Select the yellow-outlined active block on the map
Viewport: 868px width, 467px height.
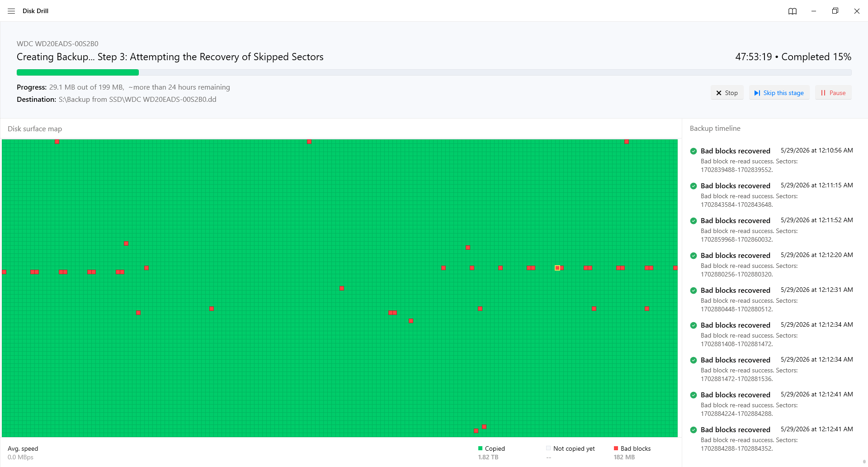pos(557,268)
